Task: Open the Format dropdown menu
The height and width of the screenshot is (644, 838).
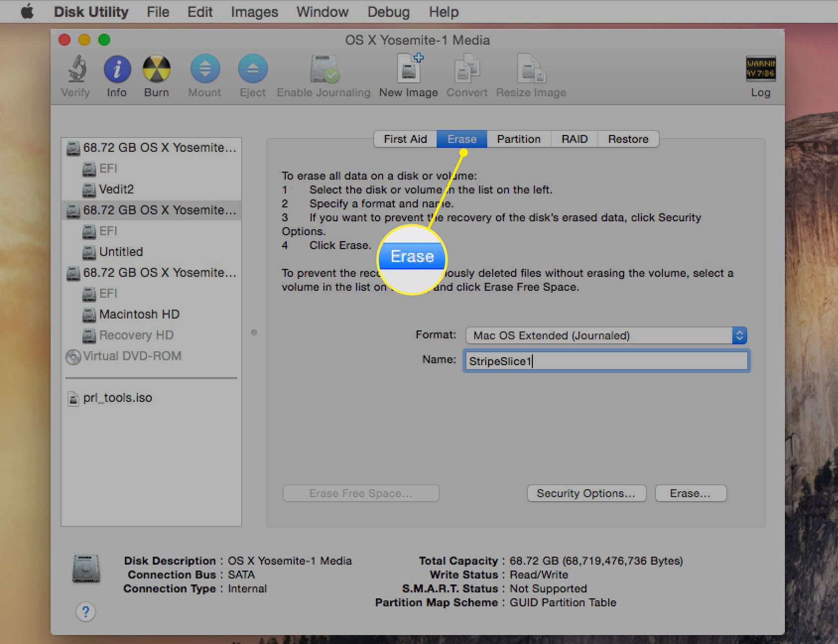Action: [606, 335]
